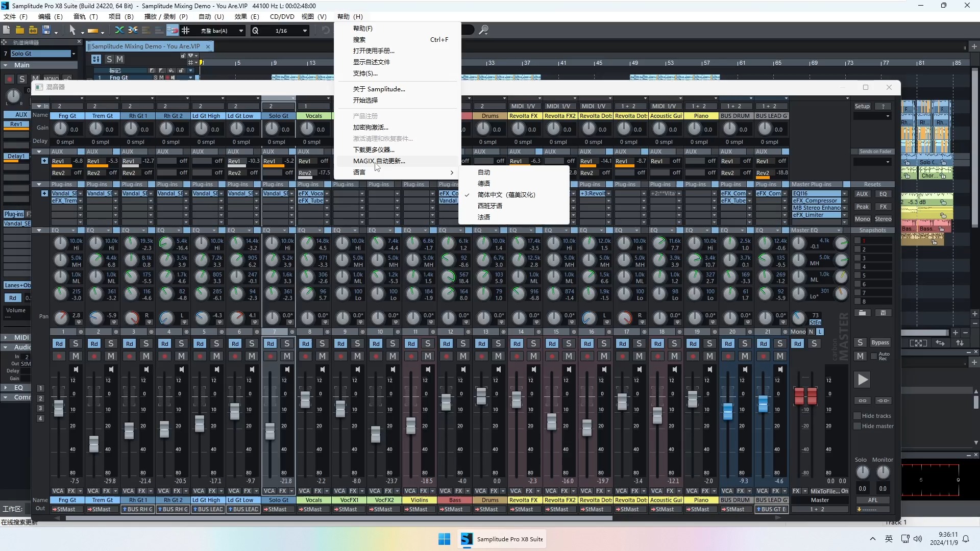Screen dimensions: 980x551
Task: Open the Master EQ dropdown arrow
Action: click(x=839, y=231)
